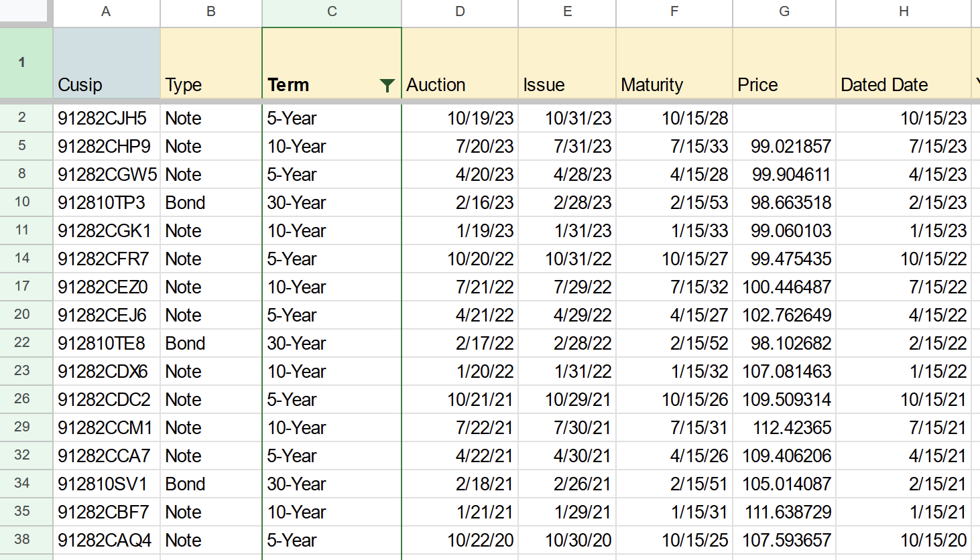Select cell containing 912810SV1
980x560 pixels.
coord(106,484)
